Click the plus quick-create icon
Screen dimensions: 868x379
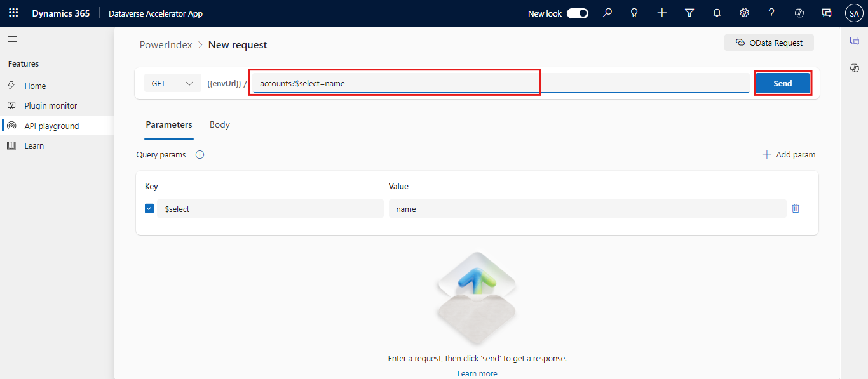coord(662,13)
